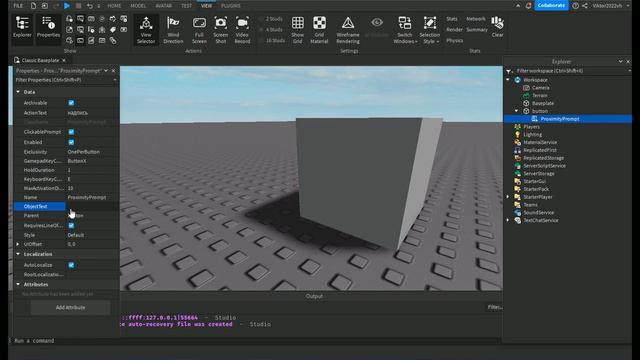Open the Switch Windows dropdown

404,30
